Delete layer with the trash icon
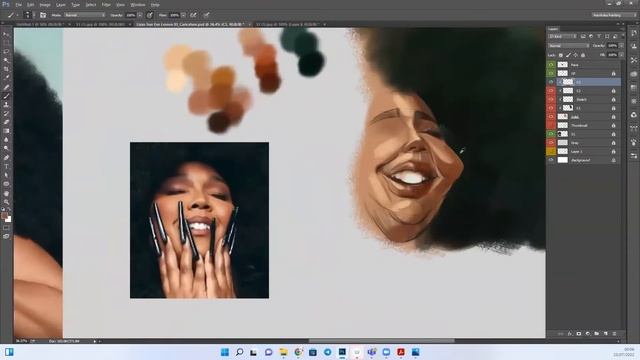The height and width of the screenshot is (360, 640). tap(614, 333)
